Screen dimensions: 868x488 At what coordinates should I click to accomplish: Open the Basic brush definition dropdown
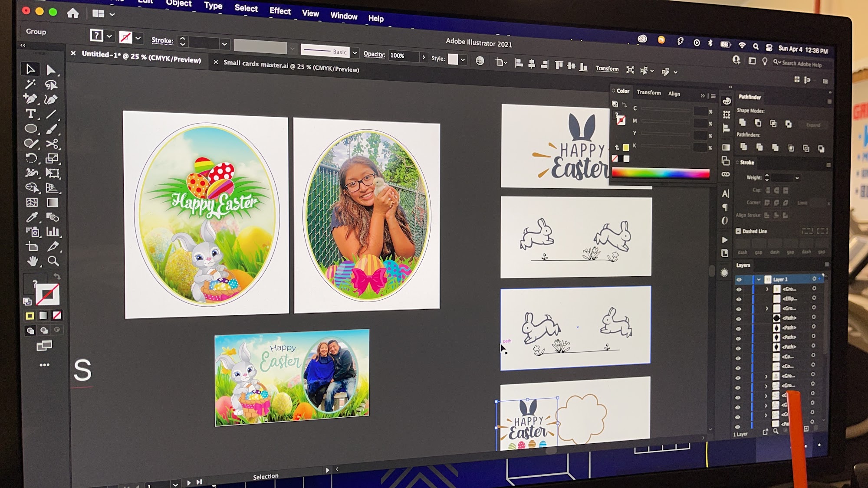[x=355, y=52]
